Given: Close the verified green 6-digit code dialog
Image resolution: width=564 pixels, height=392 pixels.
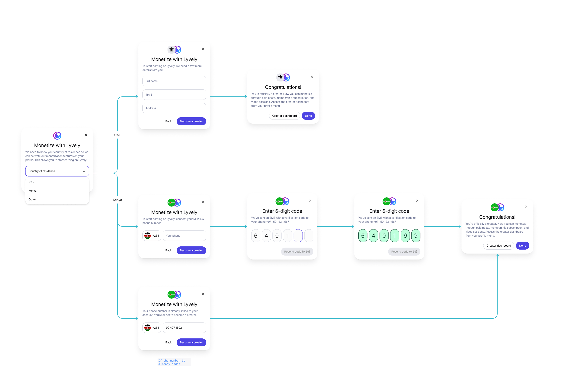Looking at the screenshot, I should [417, 201].
